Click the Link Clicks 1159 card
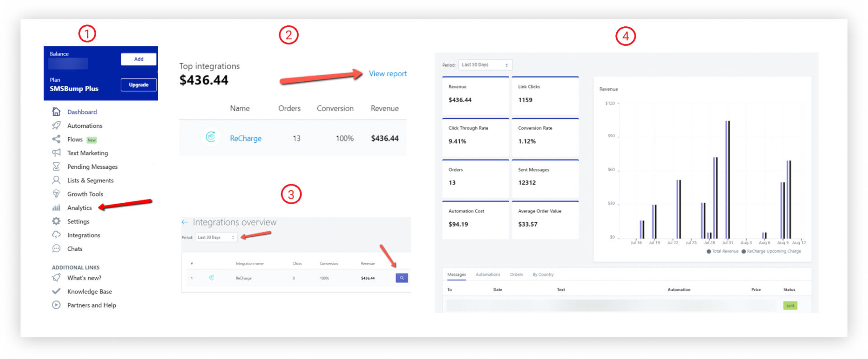Image resolution: width=868 pixels, height=359 pixels. [x=545, y=96]
